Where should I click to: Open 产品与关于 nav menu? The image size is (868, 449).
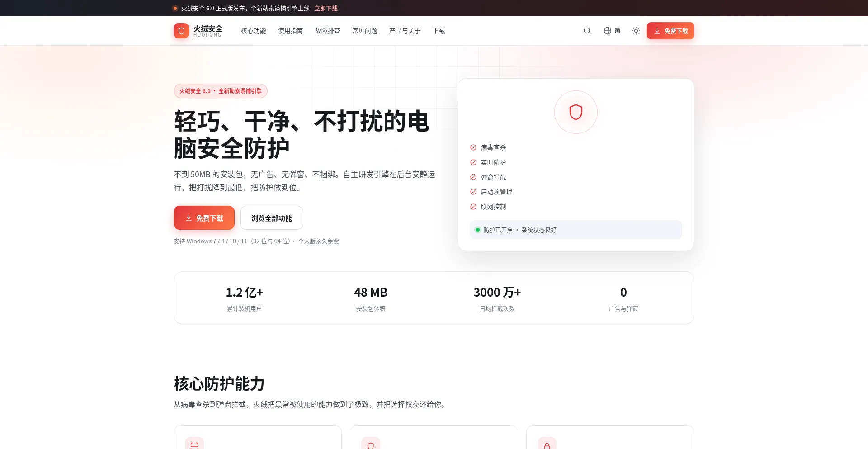pos(405,31)
